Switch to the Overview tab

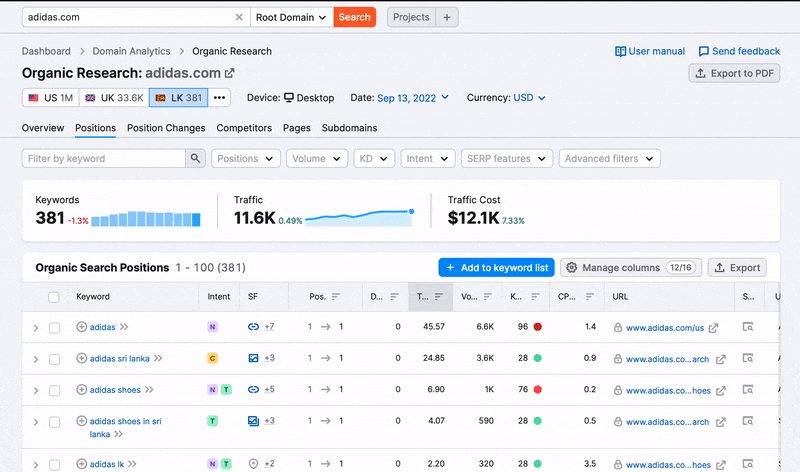[43, 128]
